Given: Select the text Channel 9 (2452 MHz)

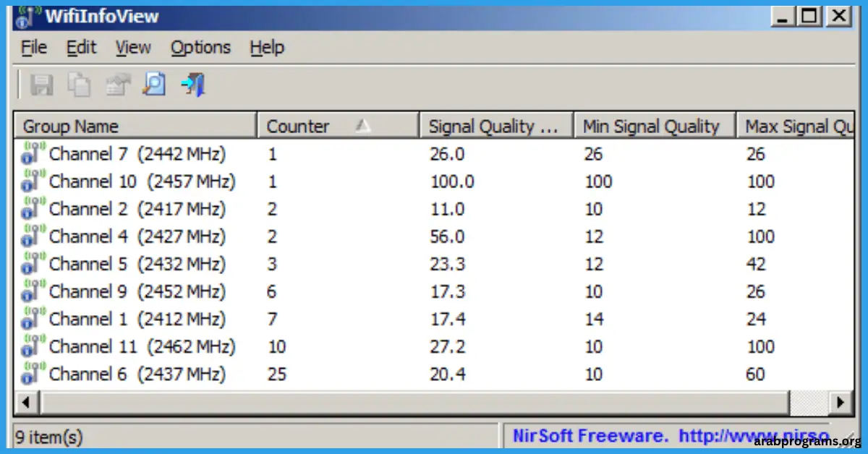Looking at the screenshot, I should 137,292.
